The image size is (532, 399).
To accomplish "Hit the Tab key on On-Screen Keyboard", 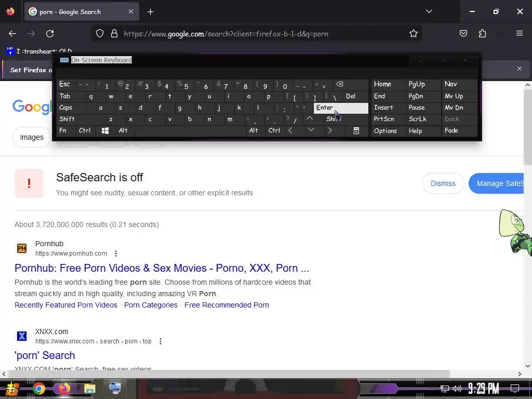I will pyautogui.click(x=70, y=96).
